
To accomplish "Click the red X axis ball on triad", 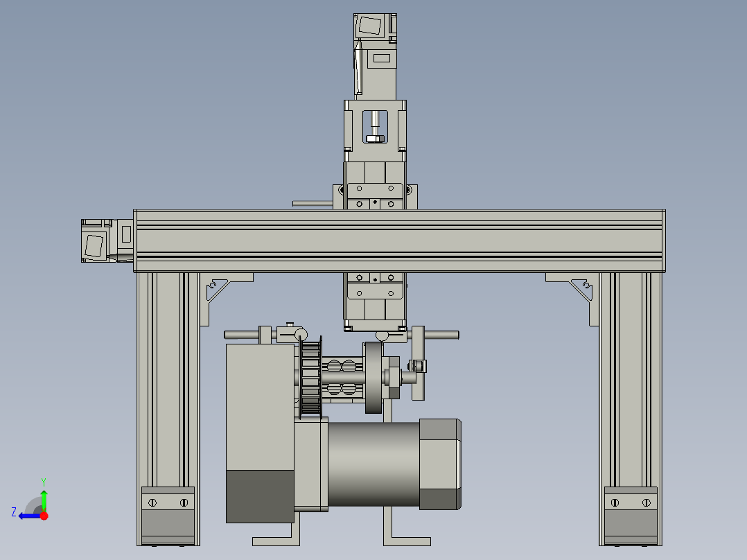I will click(x=44, y=516).
